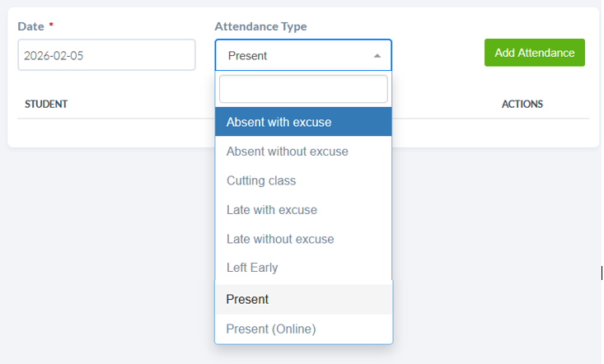Click the Date field label
Screen dimensions: 604x364
tap(30, 26)
